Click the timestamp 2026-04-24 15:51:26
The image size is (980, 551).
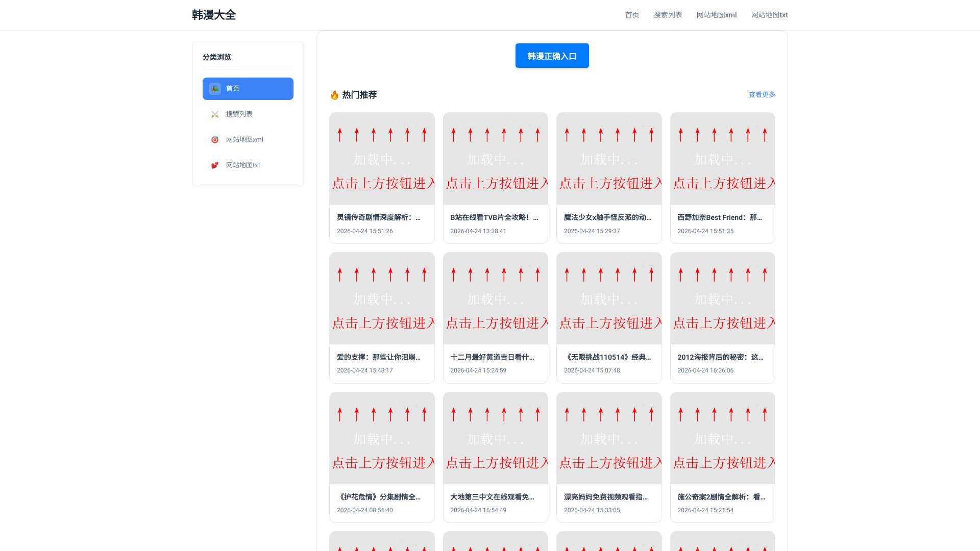coord(365,231)
